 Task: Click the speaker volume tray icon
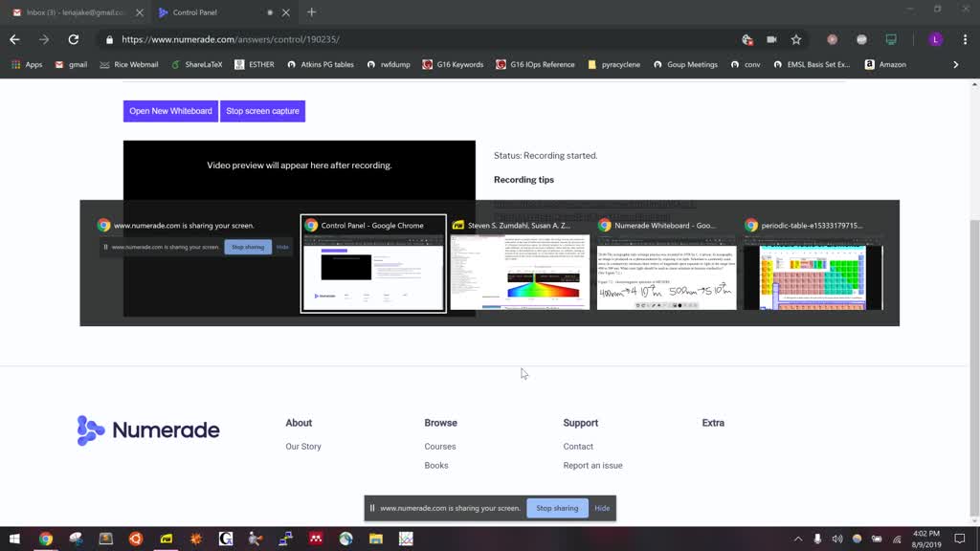pyautogui.click(x=836, y=539)
